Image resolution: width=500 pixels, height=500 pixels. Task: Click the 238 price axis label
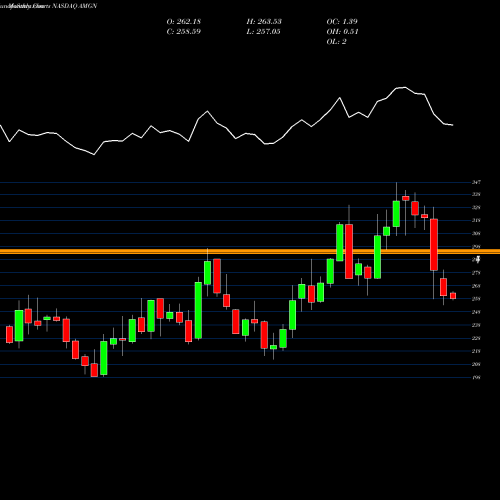coord(476,325)
